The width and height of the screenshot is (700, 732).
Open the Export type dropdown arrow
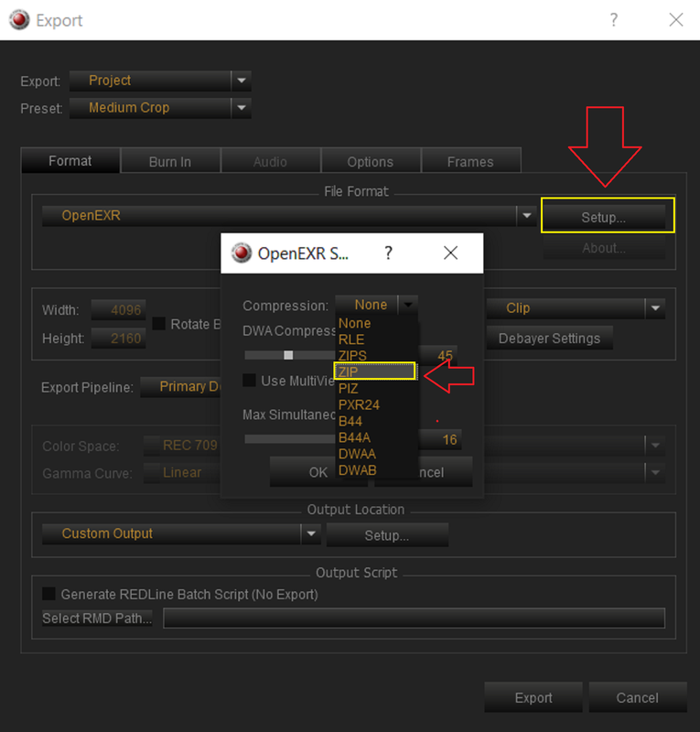point(242,81)
